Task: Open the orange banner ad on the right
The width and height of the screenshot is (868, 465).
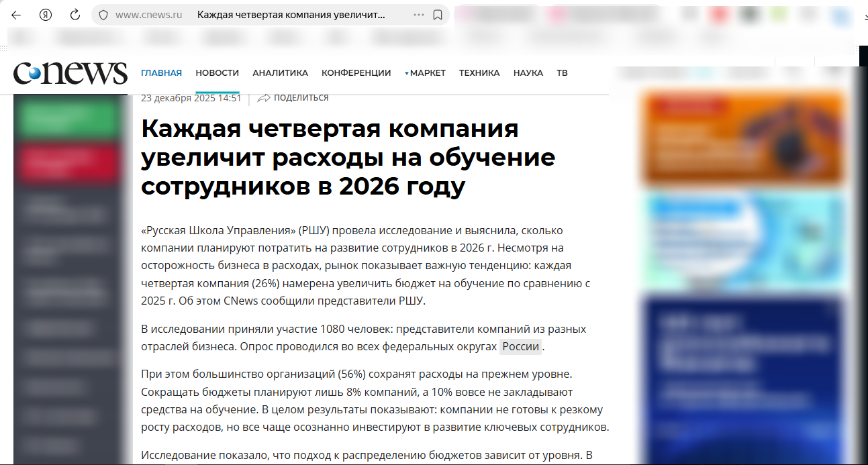Action: [x=742, y=139]
